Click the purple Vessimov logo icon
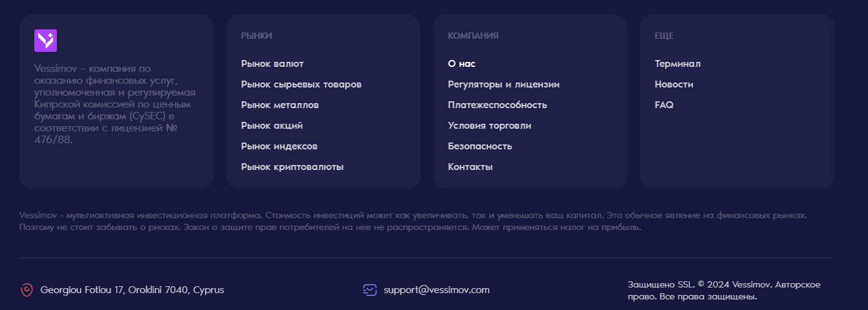 point(46,41)
